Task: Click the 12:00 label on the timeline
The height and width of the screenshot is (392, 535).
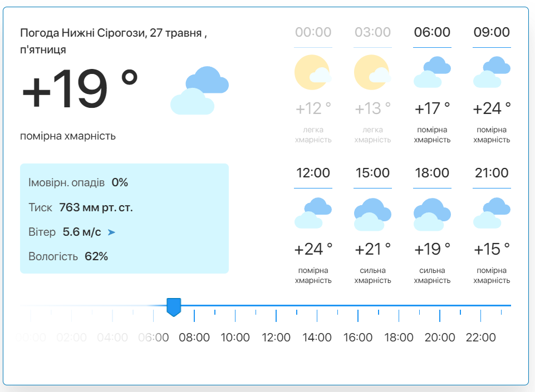Action: click(276, 338)
